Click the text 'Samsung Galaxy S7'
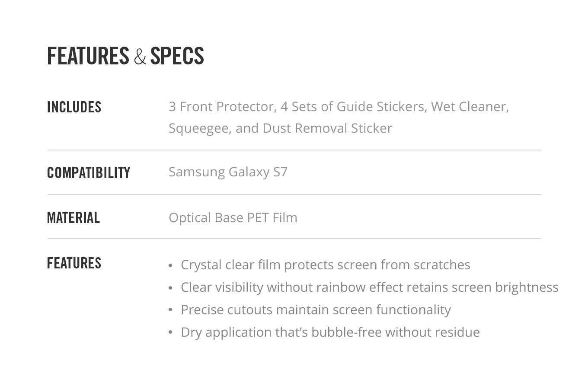588x389 pixels. point(228,172)
